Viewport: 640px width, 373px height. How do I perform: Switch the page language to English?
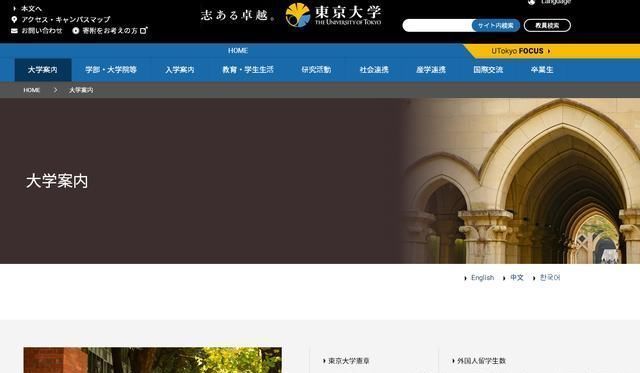click(482, 278)
